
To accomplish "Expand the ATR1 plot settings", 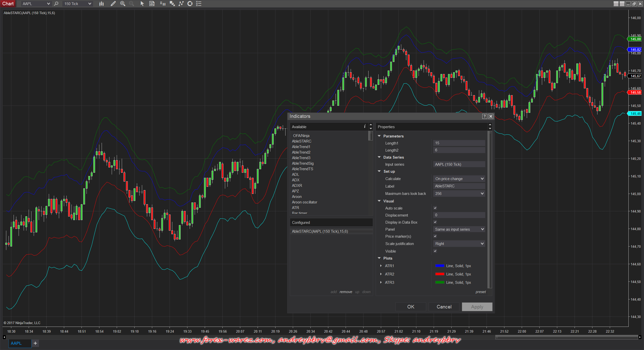I will click(x=381, y=266).
